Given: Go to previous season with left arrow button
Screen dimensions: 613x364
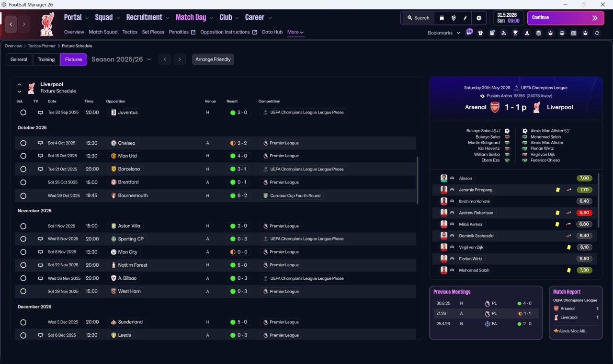Looking at the screenshot, I should point(165,59).
